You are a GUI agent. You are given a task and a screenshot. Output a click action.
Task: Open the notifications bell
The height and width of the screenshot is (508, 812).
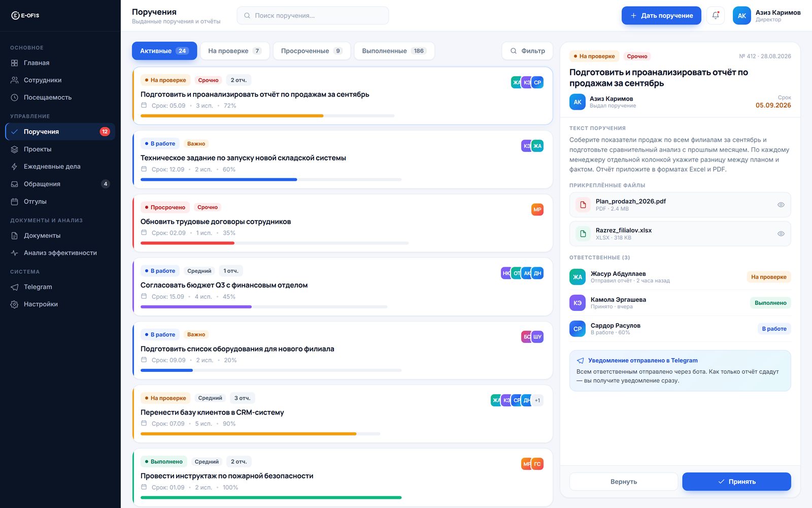coord(716,15)
